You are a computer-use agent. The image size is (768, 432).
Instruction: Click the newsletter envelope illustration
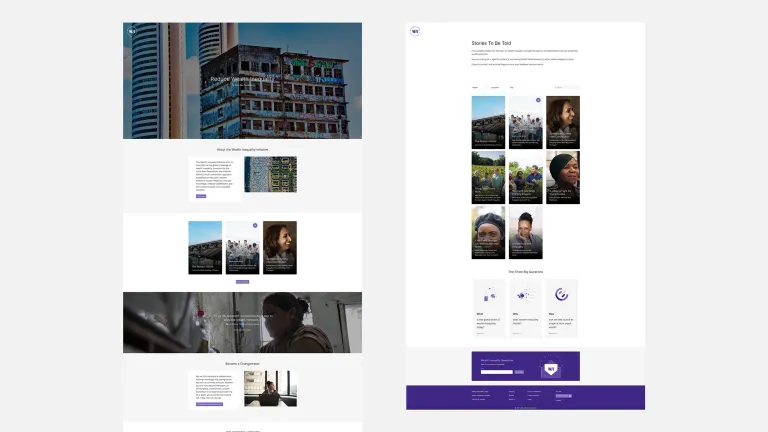551,367
